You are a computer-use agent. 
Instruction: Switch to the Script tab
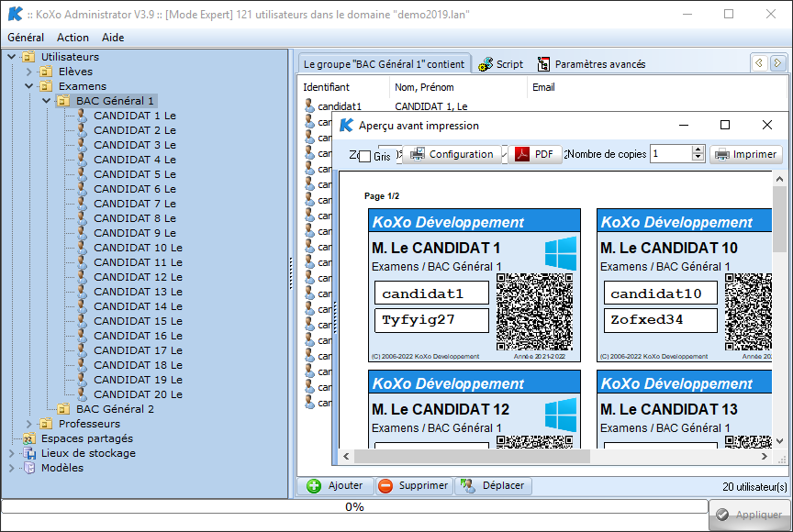(x=501, y=64)
